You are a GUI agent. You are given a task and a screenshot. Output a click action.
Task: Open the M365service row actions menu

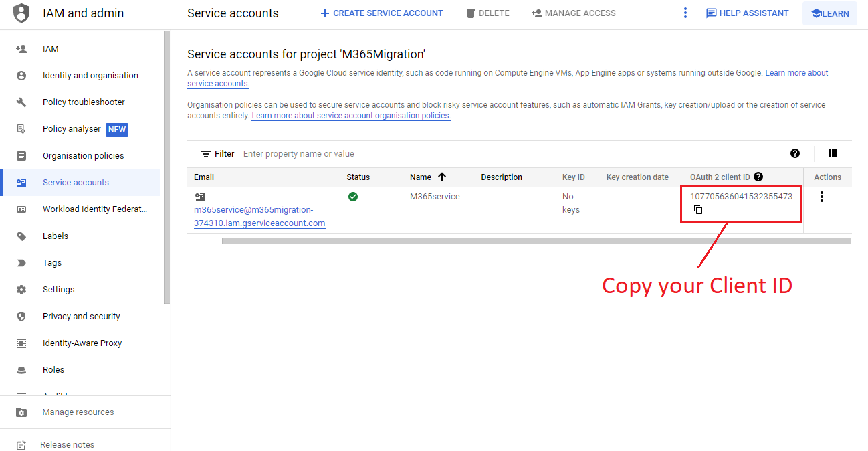tap(822, 197)
